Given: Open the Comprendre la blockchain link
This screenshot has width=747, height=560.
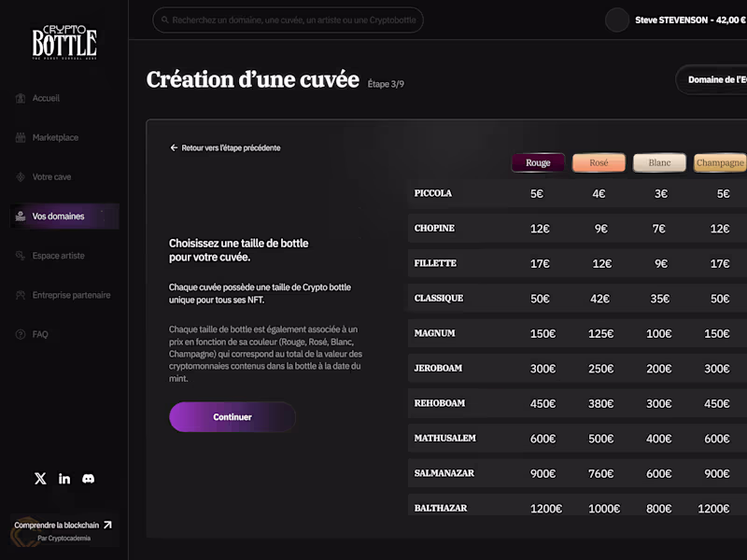Looking at the screenshot, I should click(63, 525).
